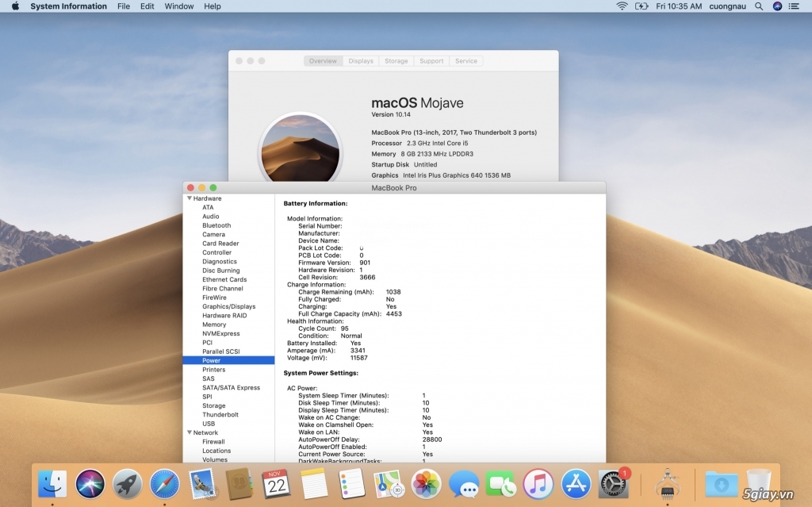812x507 pixels.
Task: Open Reminders list icon in Dock
Action: point(351,484)
